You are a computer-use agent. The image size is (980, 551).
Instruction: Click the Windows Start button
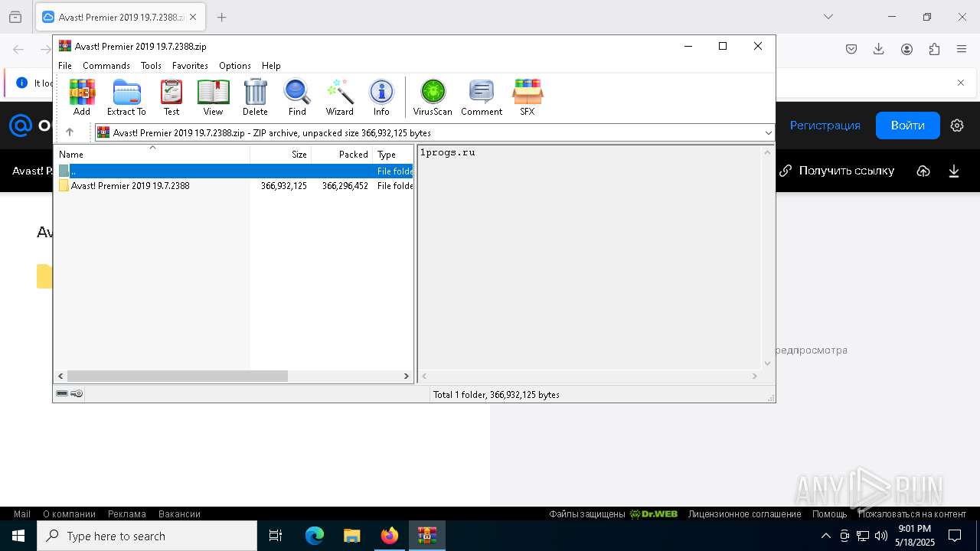point(18,536)
